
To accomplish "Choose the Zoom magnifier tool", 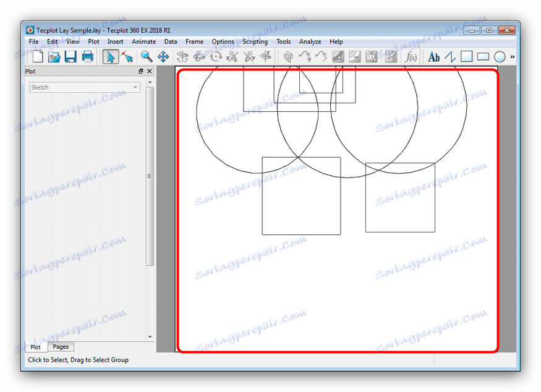I will [x=147, y=57].
